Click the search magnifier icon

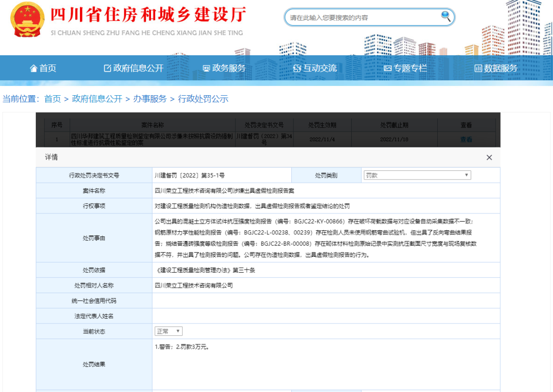(x=446, y=16)
